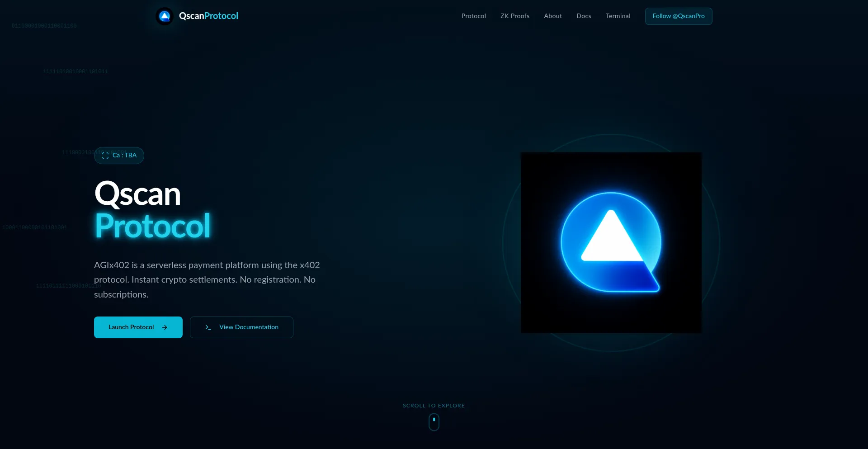868x449 pixels.
Task: Click the SCROLL TO EXPLORE label
Action: [x=434, y=405]
